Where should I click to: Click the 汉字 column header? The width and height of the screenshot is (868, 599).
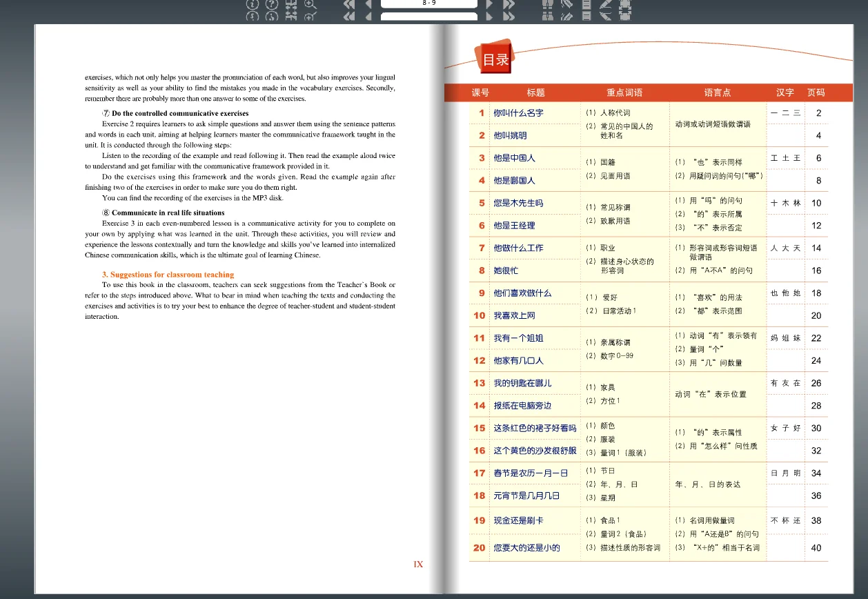click(785, 92)
